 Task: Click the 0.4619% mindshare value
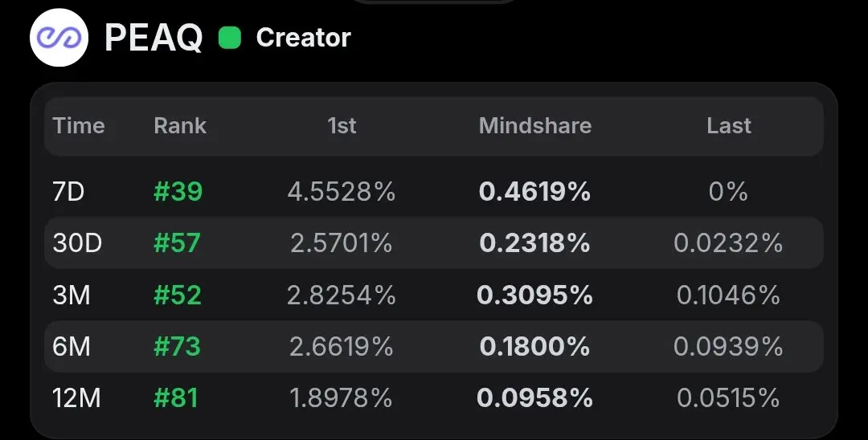[x=534, y=192]
